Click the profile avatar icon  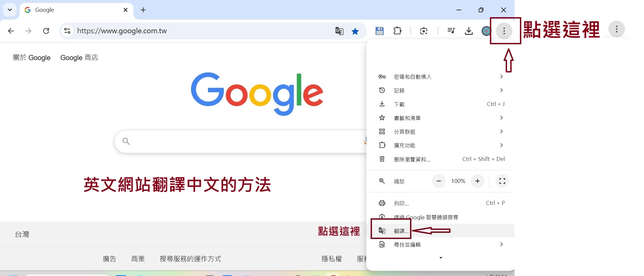pos(486,31)
